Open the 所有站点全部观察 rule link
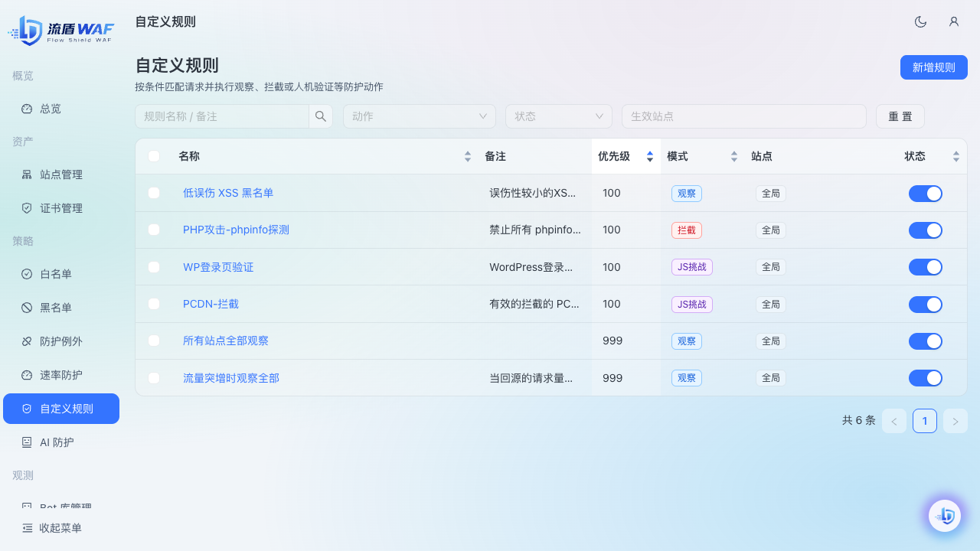Viewport: 980px width, 551px height. (x=226, y=341)
